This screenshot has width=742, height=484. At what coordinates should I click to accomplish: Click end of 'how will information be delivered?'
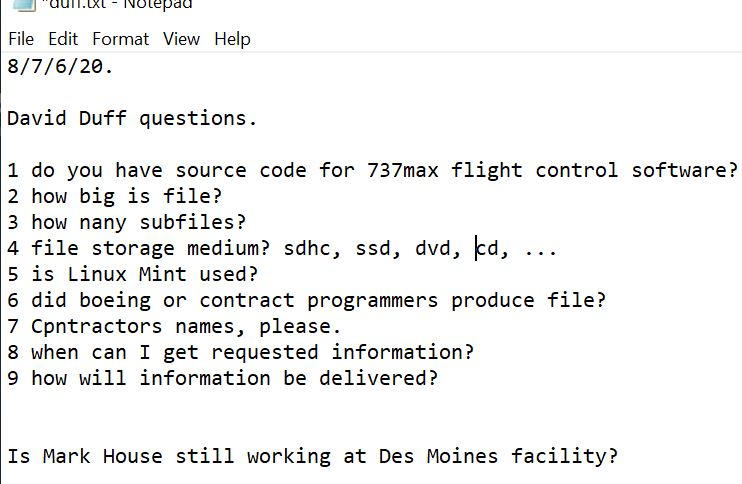click(x=439, y=378)
